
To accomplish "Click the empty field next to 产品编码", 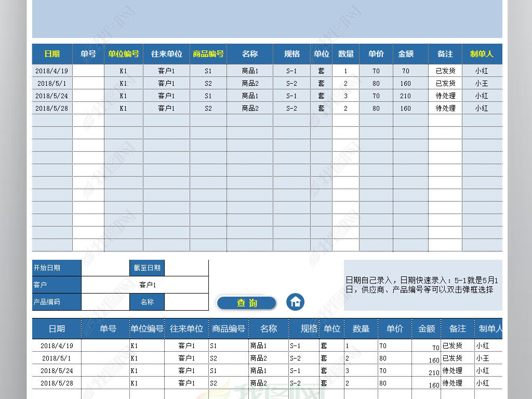I will (x=105, y=302).
